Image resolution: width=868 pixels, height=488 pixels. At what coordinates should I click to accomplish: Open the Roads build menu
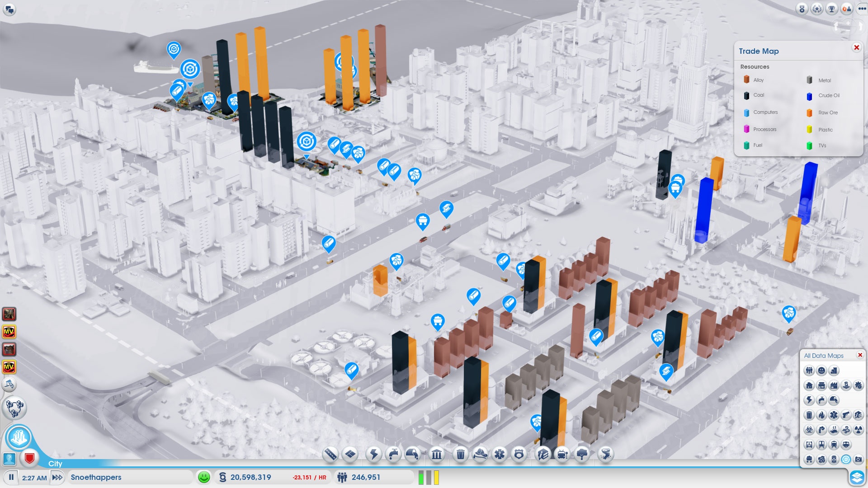pyautogui.click(x=330, y=454)
